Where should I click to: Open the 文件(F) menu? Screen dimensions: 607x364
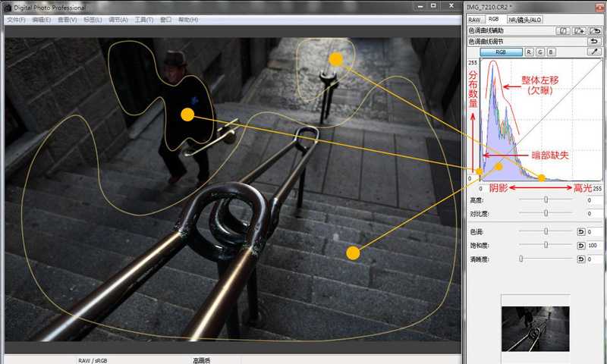coord(16,20)
